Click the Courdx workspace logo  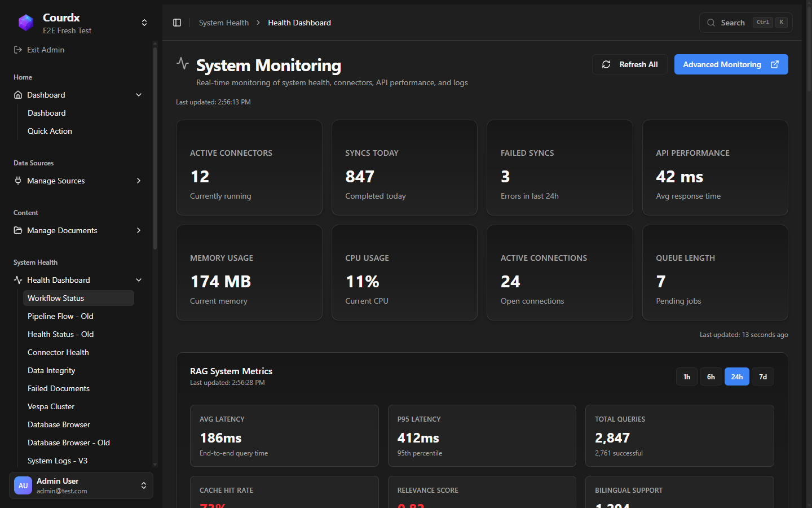[x=25, y=22]
